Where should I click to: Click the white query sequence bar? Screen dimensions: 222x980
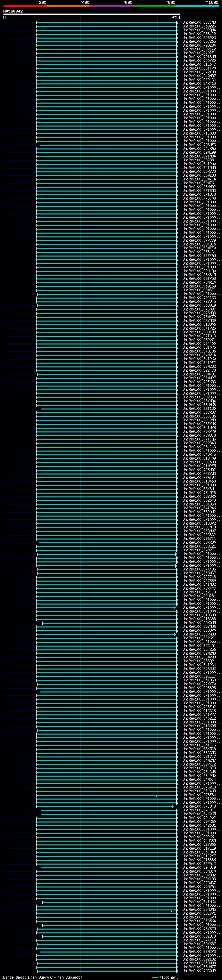click(92, 15)
